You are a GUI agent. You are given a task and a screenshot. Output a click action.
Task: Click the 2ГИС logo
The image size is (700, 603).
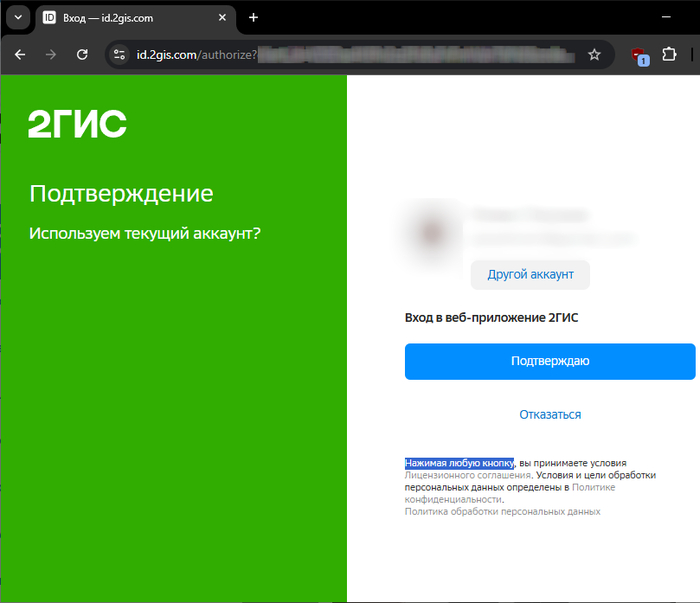[77, 124]
